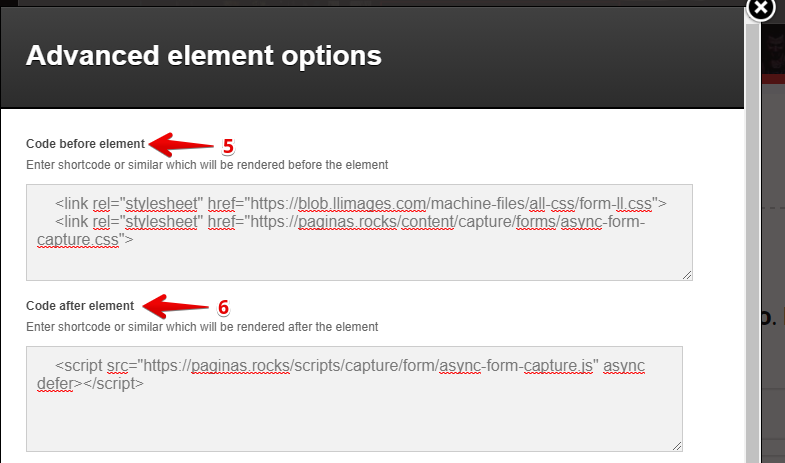
Task: Click the "Advanced element options" heading
Action: point(204,55)
